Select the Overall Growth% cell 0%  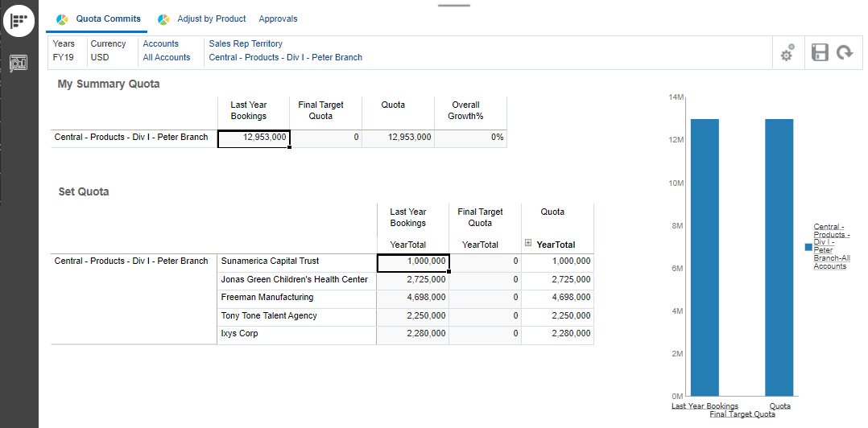470,139
